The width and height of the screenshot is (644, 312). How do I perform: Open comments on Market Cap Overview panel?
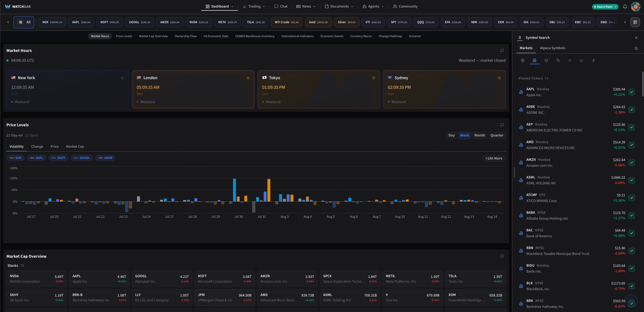pyautogui.click(x=502, y=256)
